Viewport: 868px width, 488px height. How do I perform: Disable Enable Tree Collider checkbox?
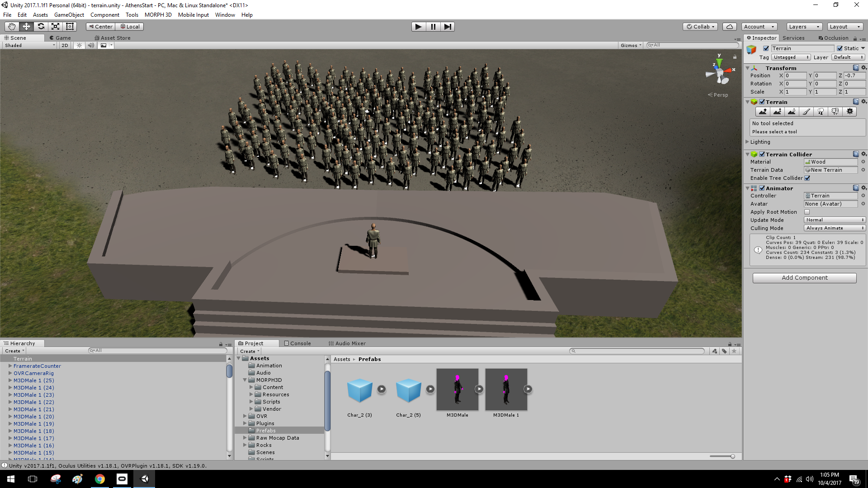807,178
